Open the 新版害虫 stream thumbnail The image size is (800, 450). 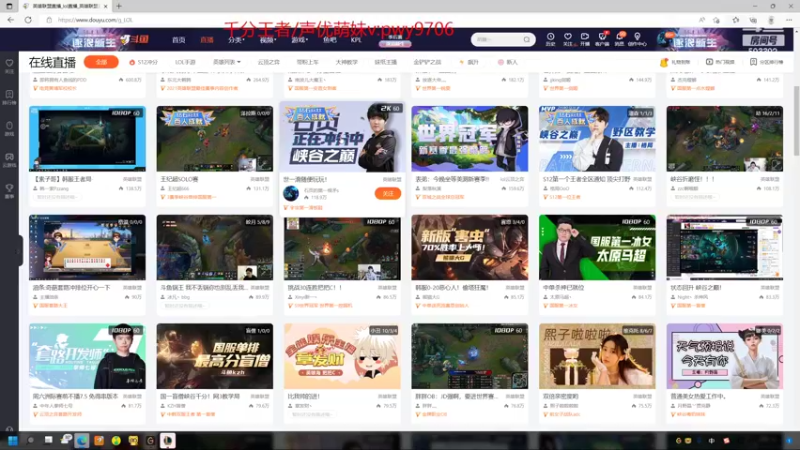pyautogui.click(x=469, y=247)
